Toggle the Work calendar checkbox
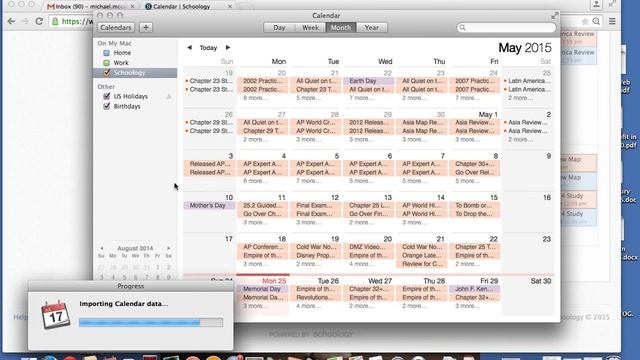The width and height of the screenshot is (640, 360). click(x=107, y=63)
